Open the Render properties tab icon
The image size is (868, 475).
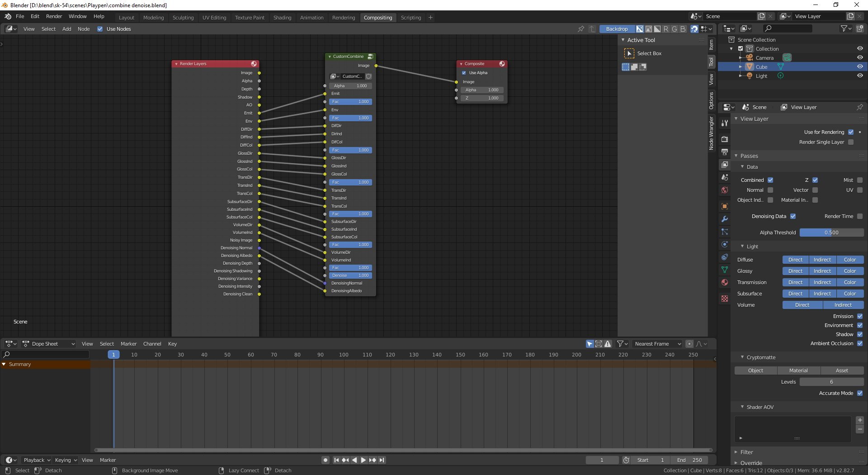coord(725,139)
